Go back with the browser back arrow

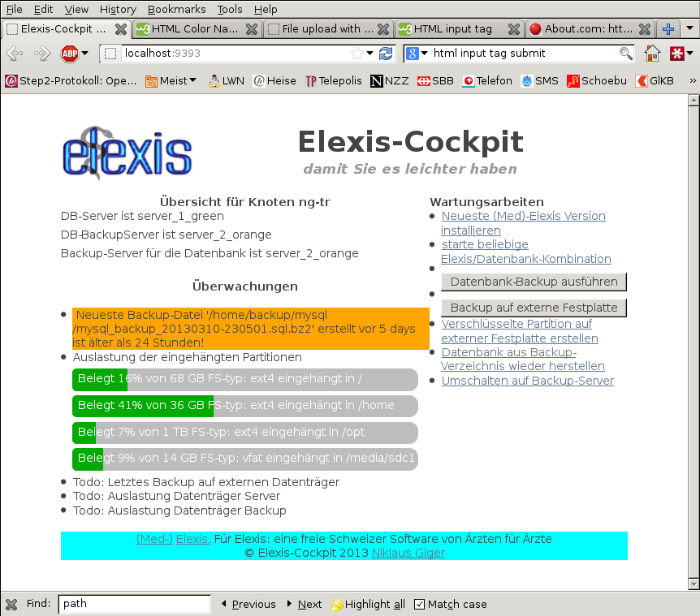pos(15,54)
